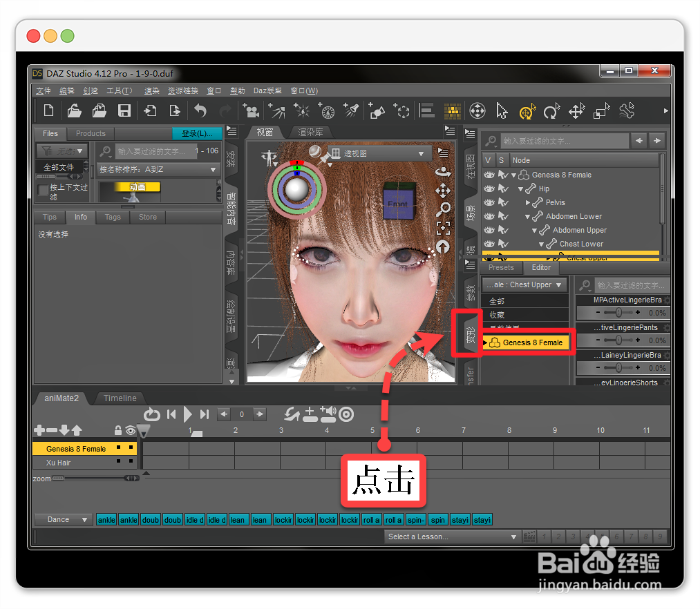Image resolution: width=700 pixels, height=609 pixels.
Task: Expand the Pelvis tree node
Action: (x=528, y=202)
